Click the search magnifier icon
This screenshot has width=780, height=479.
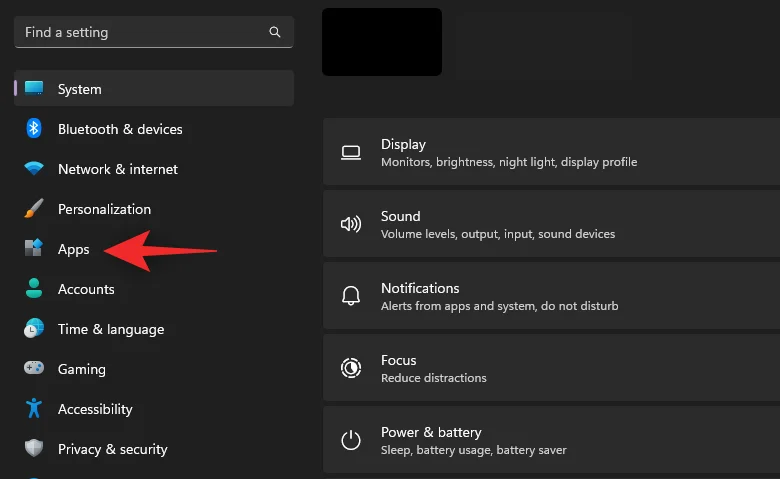[275, 32]
